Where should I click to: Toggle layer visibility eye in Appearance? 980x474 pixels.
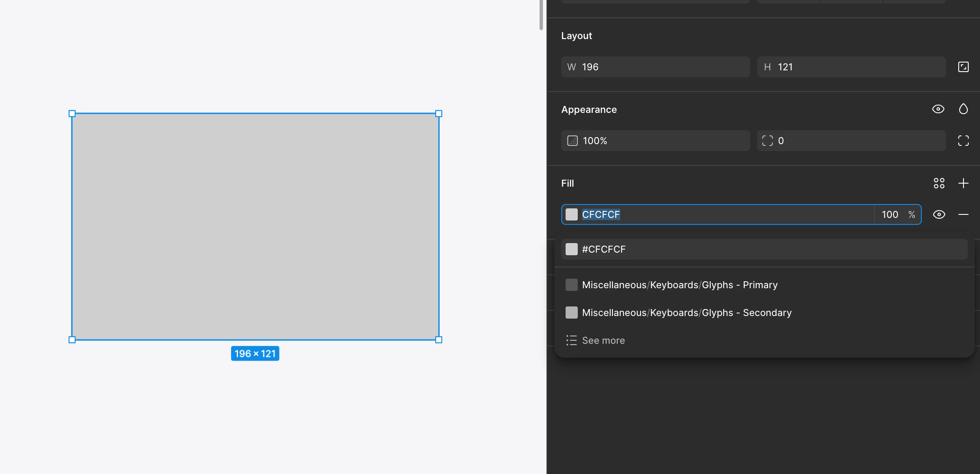(x=938, y=109)
